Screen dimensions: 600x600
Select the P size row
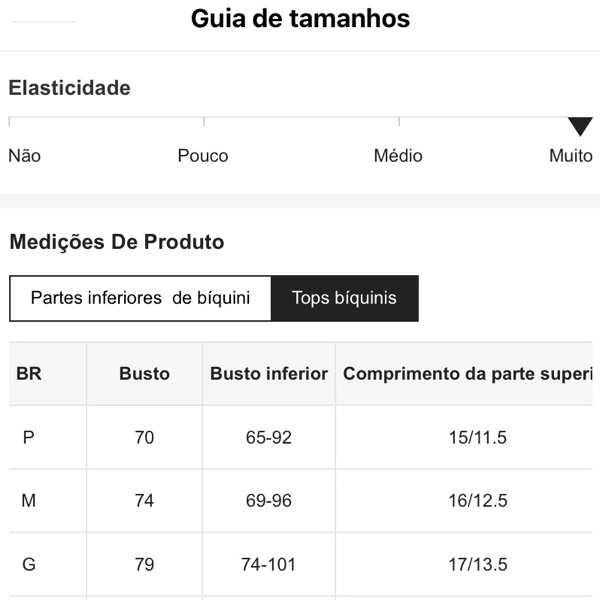(28, 437)
